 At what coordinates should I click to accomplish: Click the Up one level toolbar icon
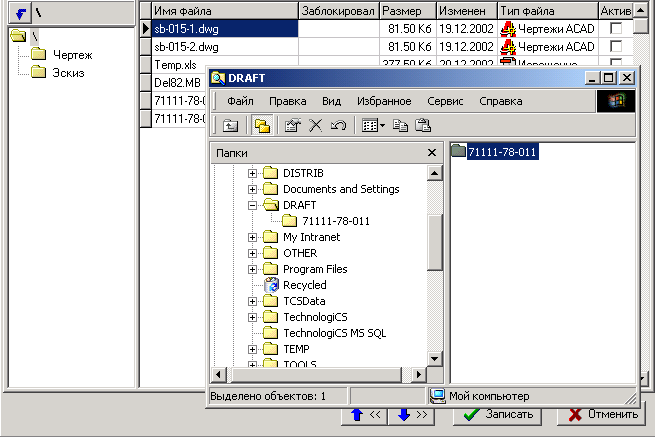[x=230, y=125]
